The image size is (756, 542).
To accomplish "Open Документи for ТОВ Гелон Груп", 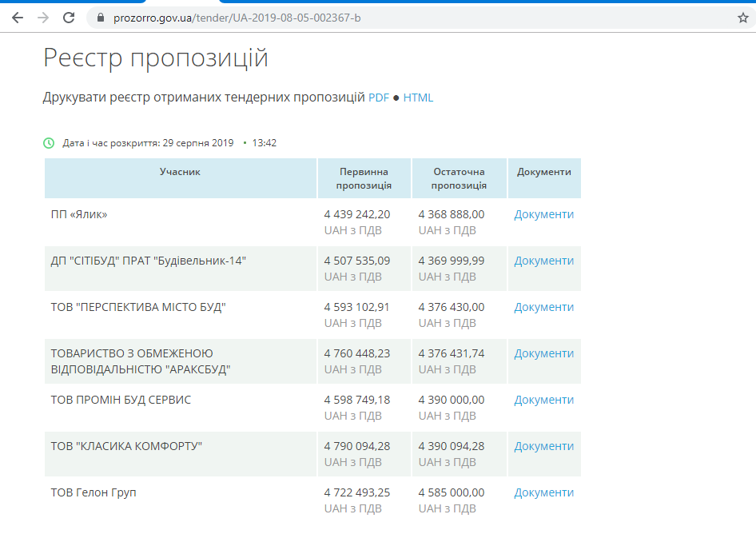I will click(x=544, y=492).
